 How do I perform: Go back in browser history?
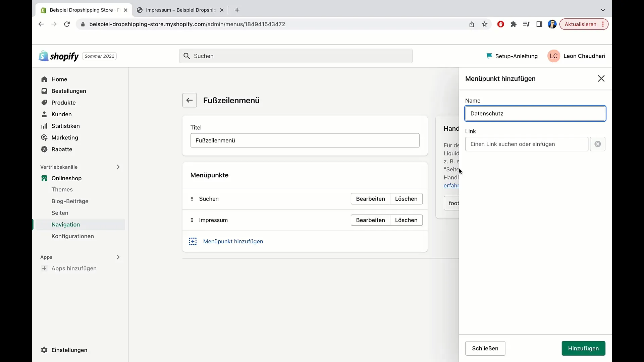41,24
